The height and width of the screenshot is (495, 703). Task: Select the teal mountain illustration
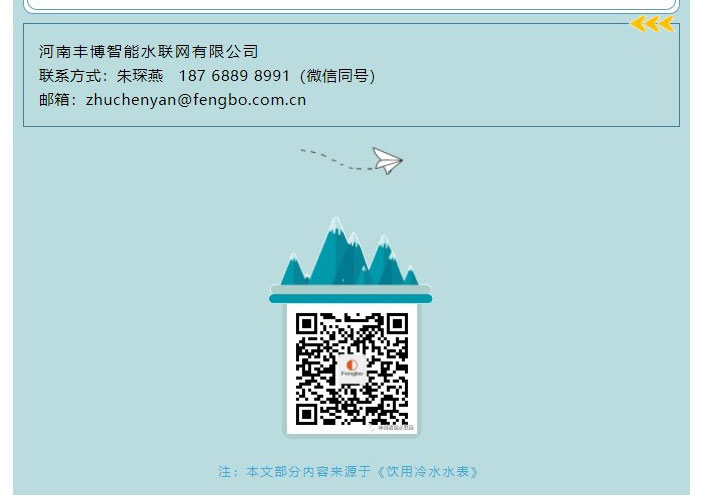pyautogui.click(x=349, y=251)
